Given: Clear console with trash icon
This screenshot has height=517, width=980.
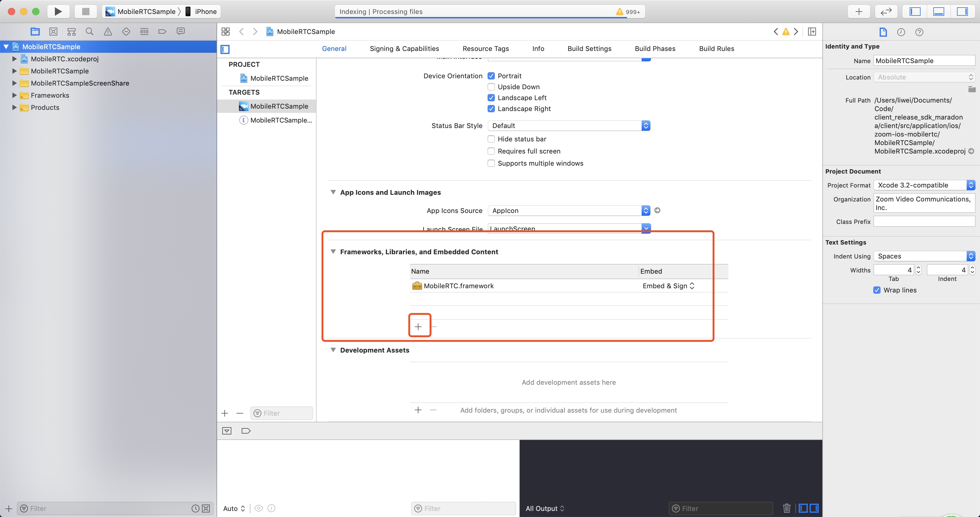Looking at the screenshot, I should (787, 508).
